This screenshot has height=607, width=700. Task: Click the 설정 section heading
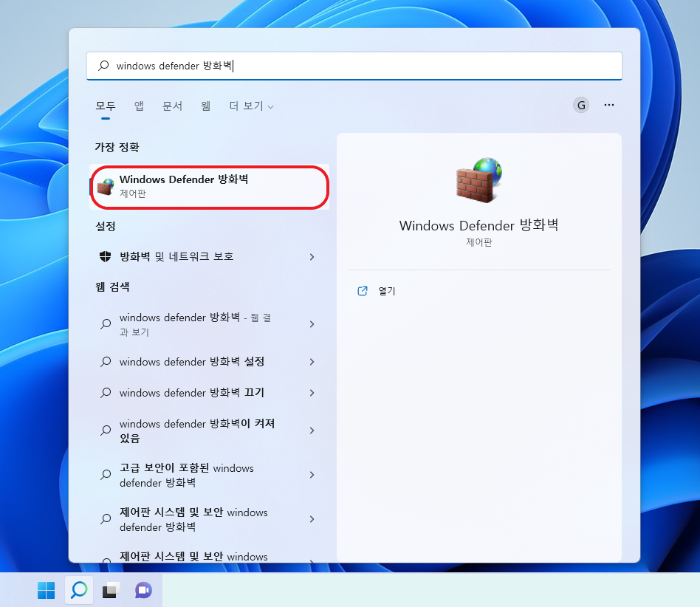[106, 226]
